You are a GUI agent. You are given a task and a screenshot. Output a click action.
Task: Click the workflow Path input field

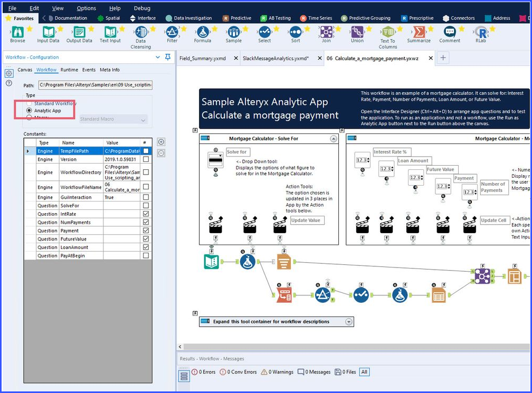[x=96, y=85]
